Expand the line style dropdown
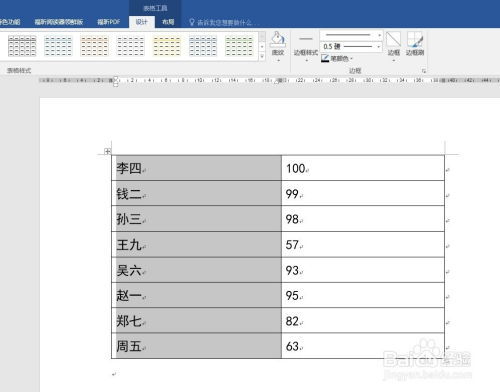The image size is (500, 392). (x=351, y=35)
